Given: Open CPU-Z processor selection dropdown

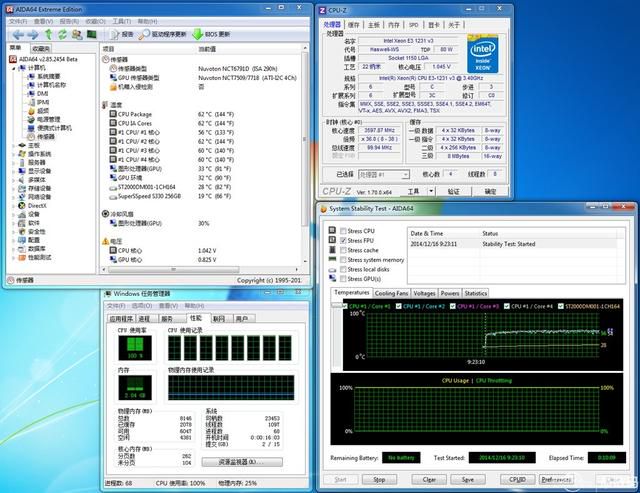Looking at the screenshot, I should pyautogui.click(x=405, y=175).
